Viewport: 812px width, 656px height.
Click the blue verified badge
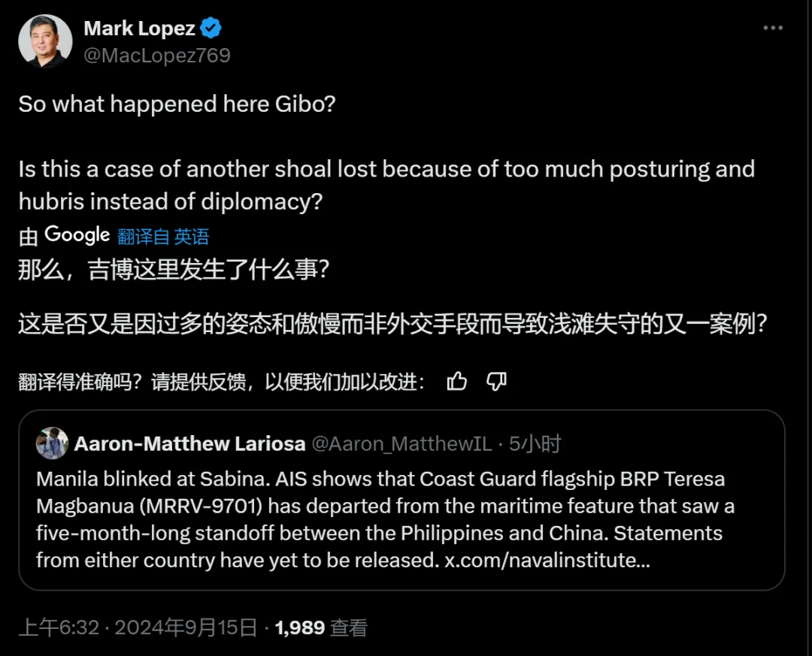click(211, 29)
